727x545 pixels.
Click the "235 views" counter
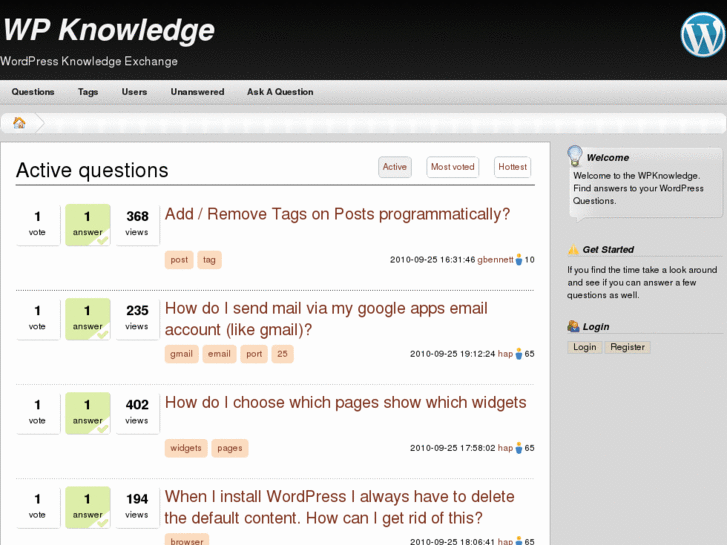pyautogui.click(x=137, y=319)
